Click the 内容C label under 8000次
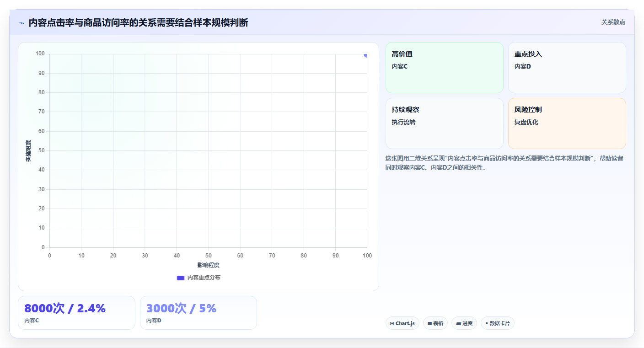 (32, 321)
